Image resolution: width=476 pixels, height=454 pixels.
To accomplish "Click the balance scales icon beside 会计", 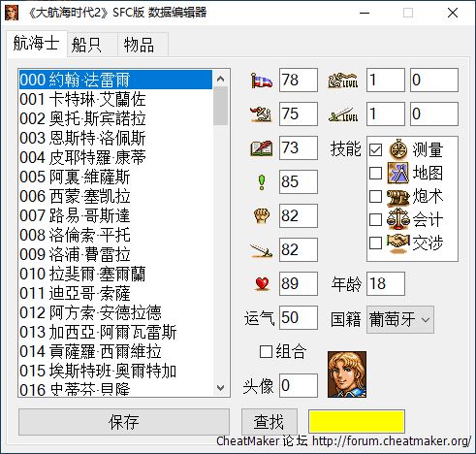I will pyautogui.click(x=398, y=219).
